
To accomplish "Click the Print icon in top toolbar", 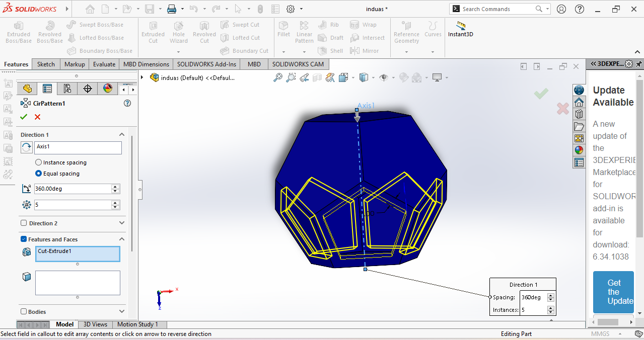I will point(171,9).
